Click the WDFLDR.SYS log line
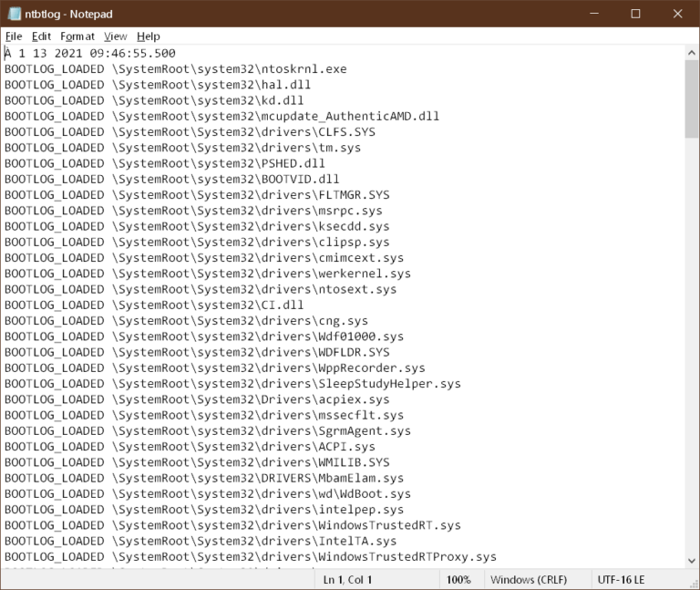This screenshot has width=700, height=590. coord(197,352)
